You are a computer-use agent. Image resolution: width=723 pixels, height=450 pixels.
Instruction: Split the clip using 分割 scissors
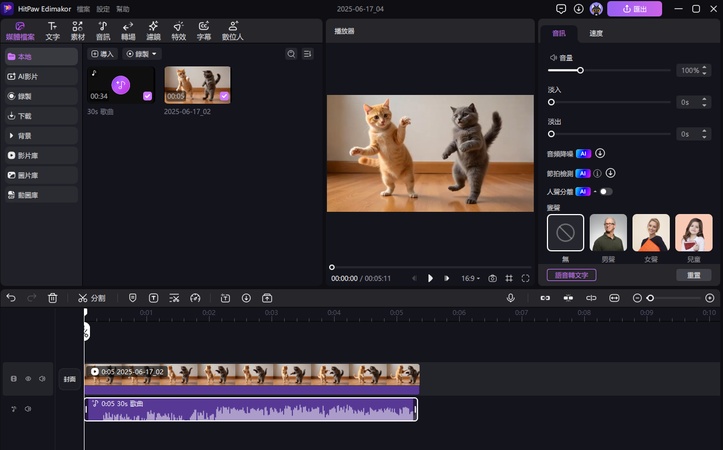(x=92, y=298)
